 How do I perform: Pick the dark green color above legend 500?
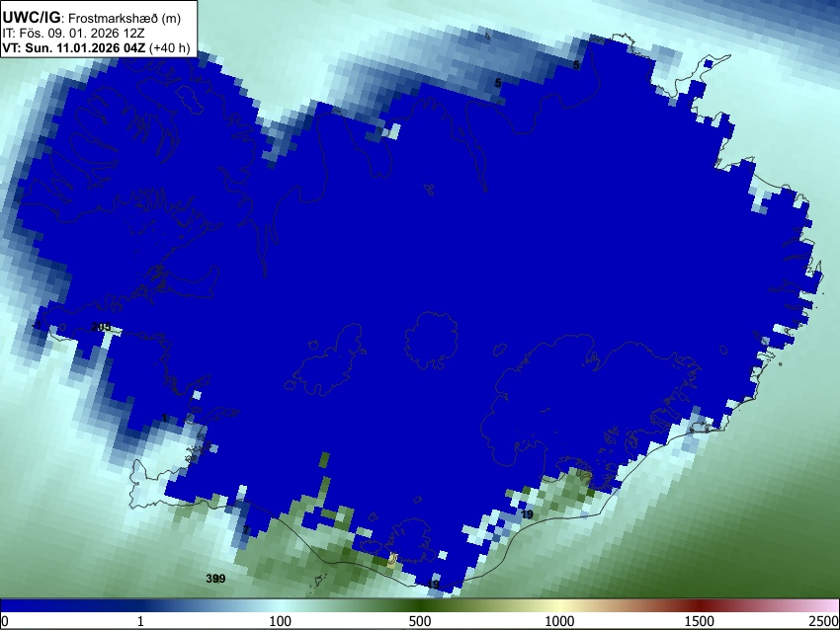click(420, 605)
